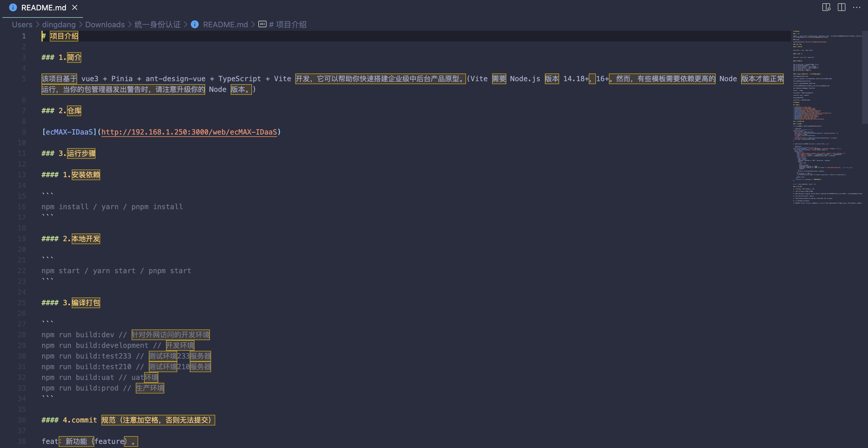This screenshot has width=868, height=448.
Task: Click line number 16 in the gutter
Action: [x=22, y=207]
